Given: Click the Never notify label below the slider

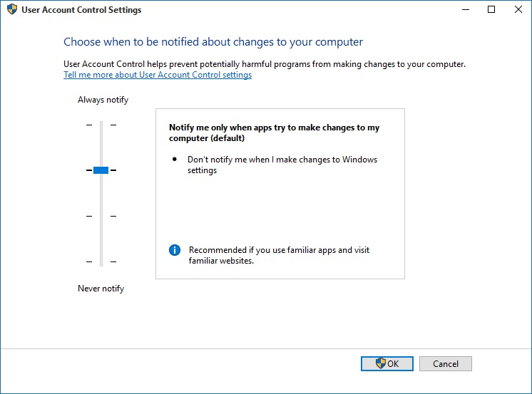Looking at the screenshot, I should pyautogui.click(x=101, y=289).
